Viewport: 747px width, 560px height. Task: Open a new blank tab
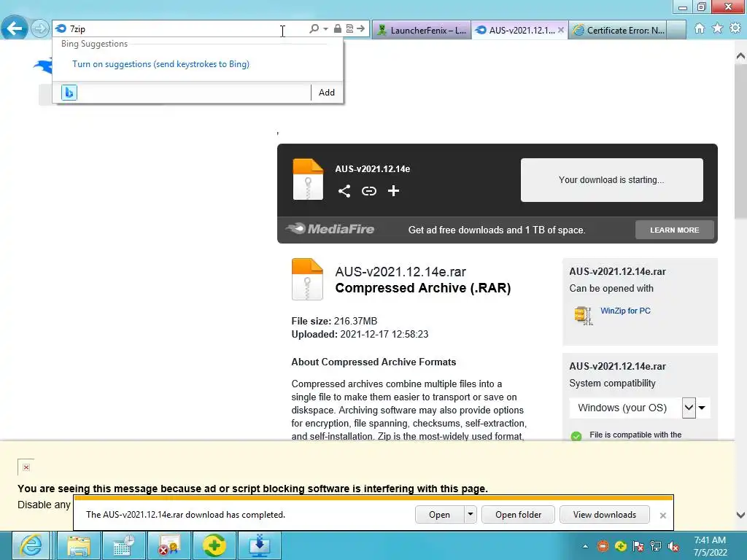(x=676, y=30)
